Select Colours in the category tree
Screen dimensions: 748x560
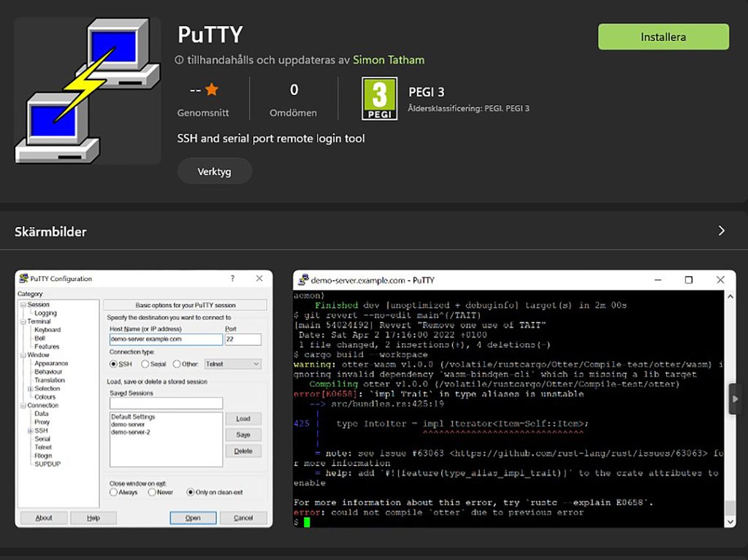[45, 397]
